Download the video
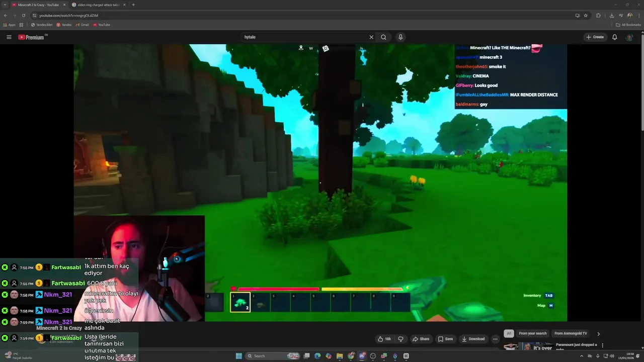This screenshot has height=362, width=644. [x=473, y=339]
